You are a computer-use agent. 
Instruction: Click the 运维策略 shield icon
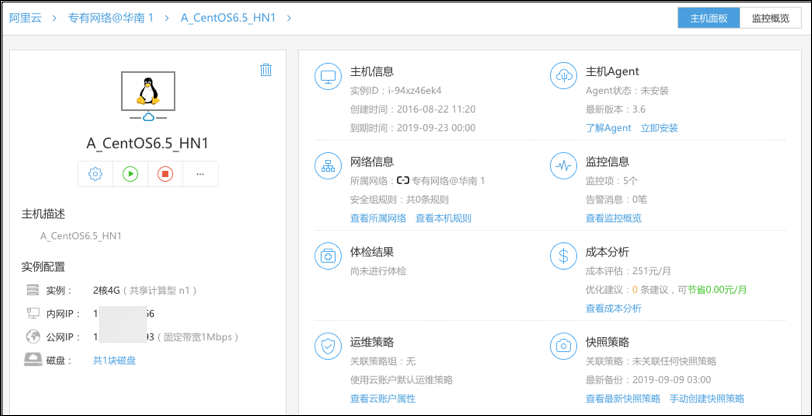pos(328,345)
